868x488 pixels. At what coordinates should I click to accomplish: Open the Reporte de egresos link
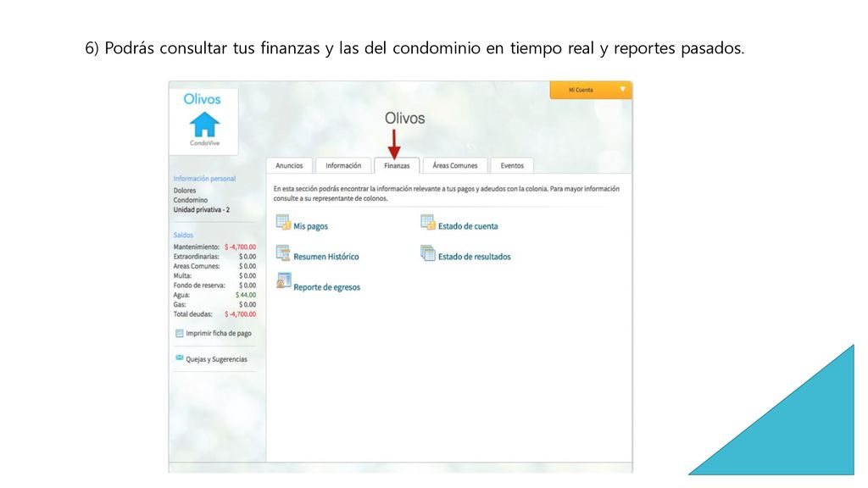coord(326,287)
